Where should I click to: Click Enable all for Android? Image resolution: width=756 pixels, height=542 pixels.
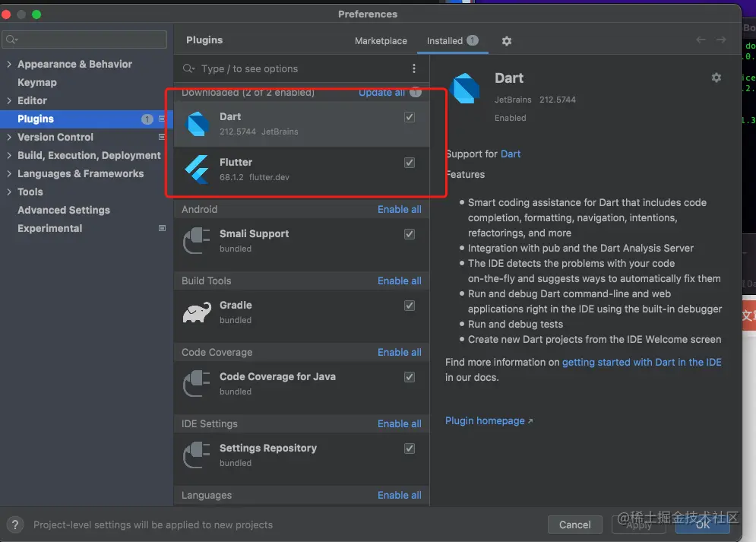tap(399, 209)
